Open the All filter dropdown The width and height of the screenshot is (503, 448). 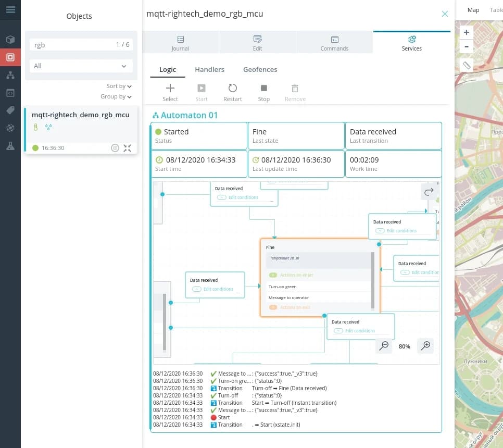(80, 66)
